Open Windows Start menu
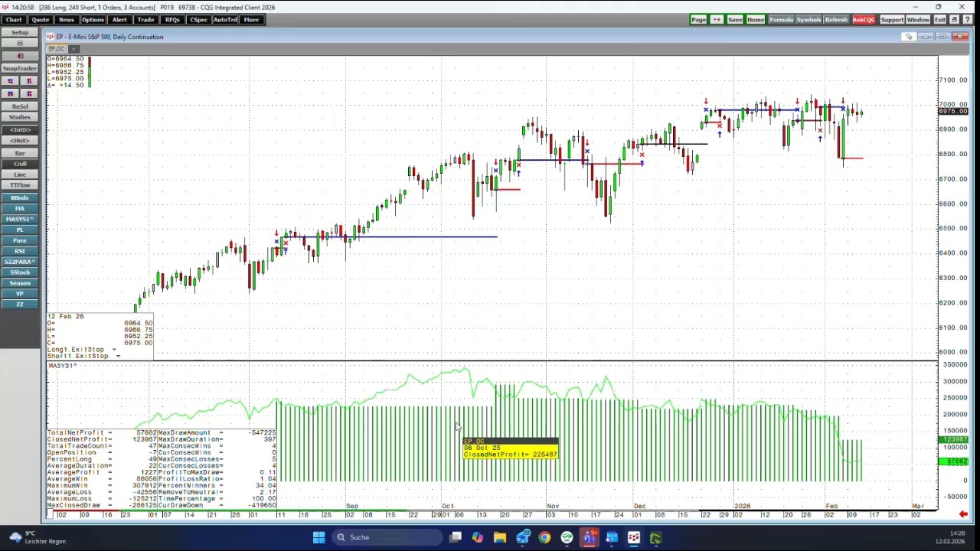980x551 pixels. (318, 537)
